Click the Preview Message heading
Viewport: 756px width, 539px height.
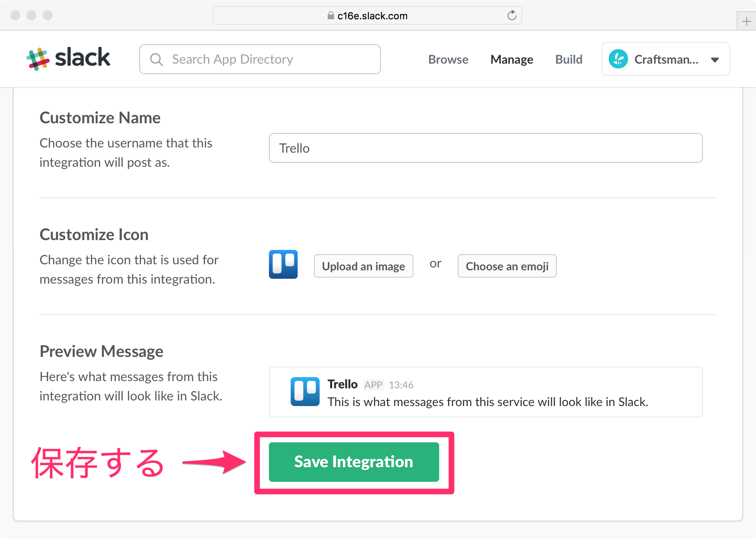click(101, 352)
